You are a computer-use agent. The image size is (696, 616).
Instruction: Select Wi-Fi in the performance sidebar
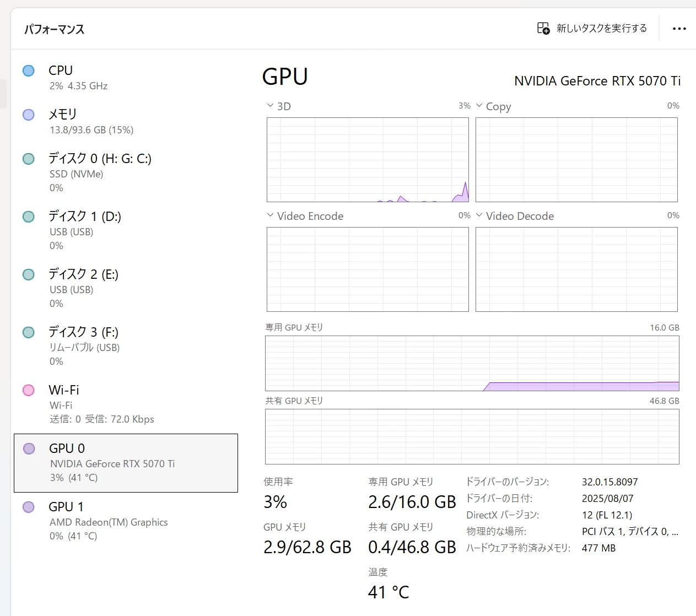click(x=126, y=404)
